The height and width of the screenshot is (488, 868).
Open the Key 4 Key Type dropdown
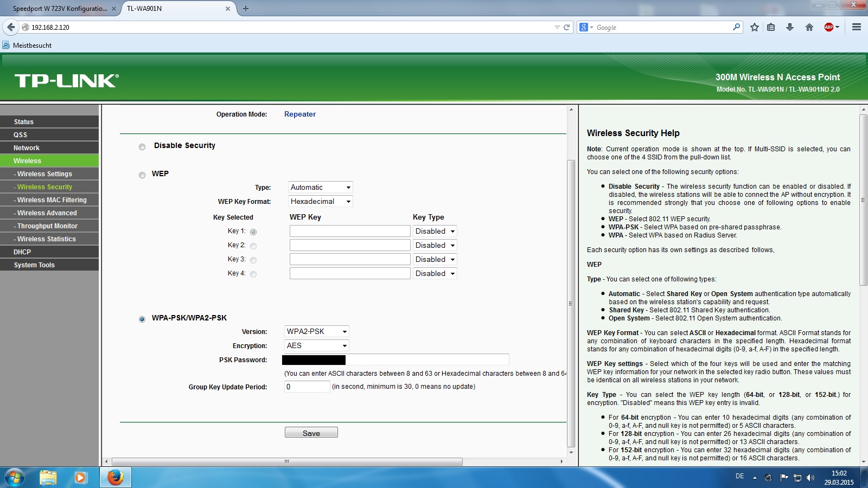pos(435,273)
